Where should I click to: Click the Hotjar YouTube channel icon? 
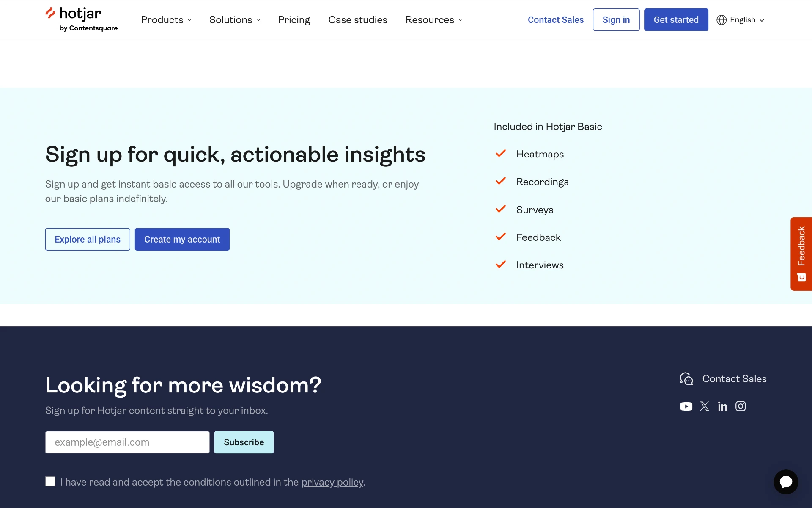[686, 406]
